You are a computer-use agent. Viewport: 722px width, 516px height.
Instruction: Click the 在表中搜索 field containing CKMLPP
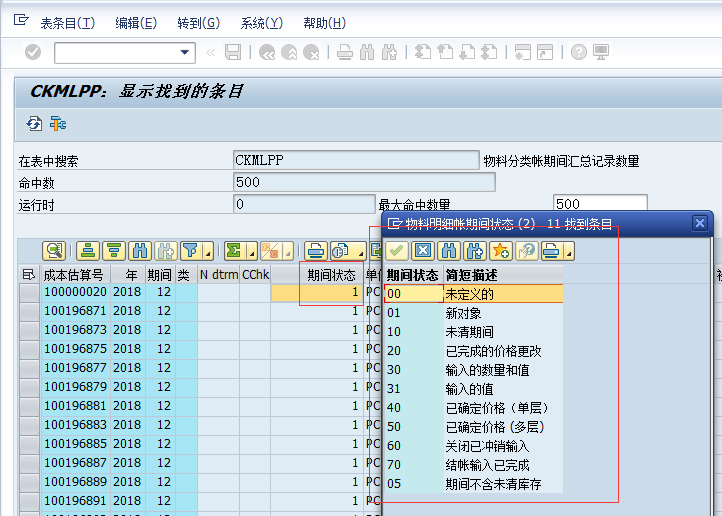click(x=356, y=160)
